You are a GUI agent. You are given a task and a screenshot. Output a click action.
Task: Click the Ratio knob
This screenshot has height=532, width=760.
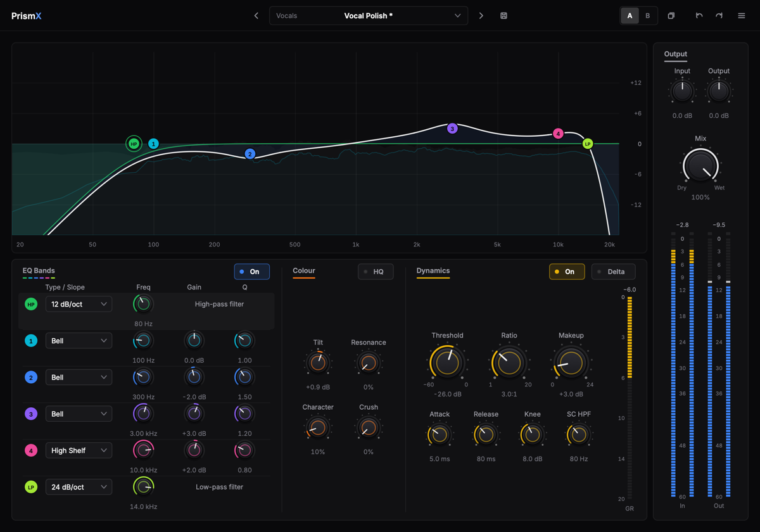509,363
